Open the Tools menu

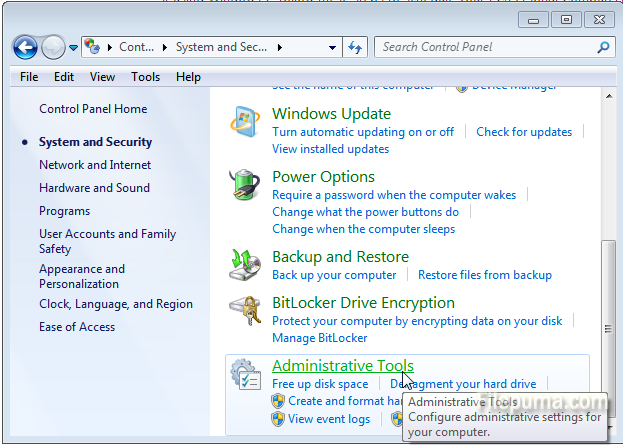(145, 77)
